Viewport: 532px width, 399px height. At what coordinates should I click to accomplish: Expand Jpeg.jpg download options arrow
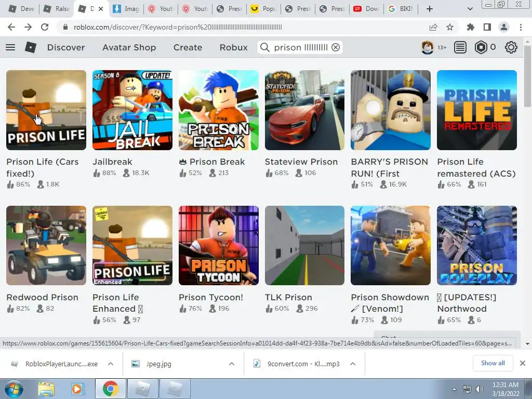pyautogui.click(x=232, y=364)
